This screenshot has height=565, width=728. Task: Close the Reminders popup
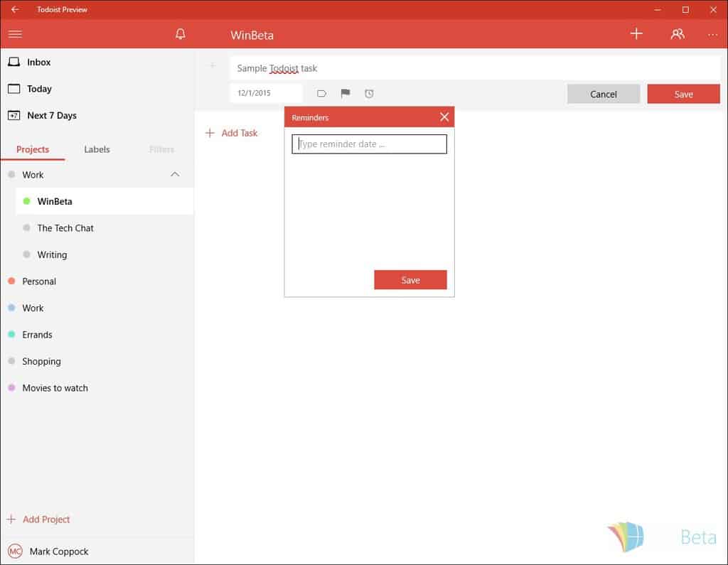click(444, 117)
